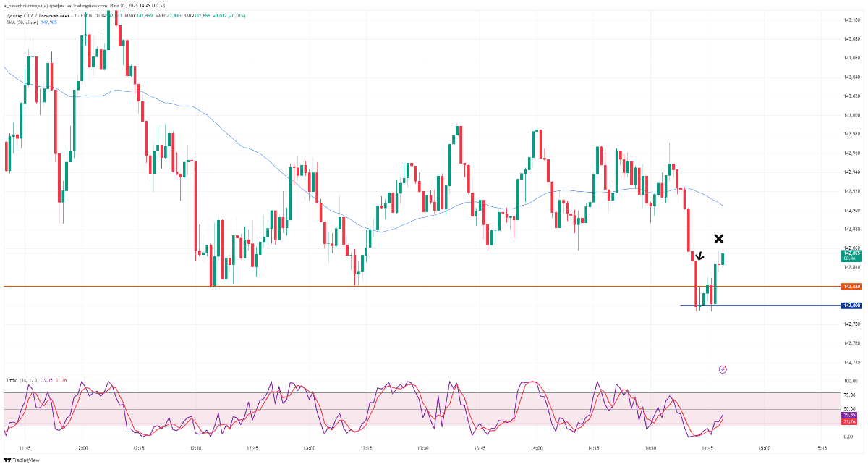The width and height of the screenshot is (868, 467).
Task: Click the red 31,76 stochastic value tag
Action: (x=849, y=421)
